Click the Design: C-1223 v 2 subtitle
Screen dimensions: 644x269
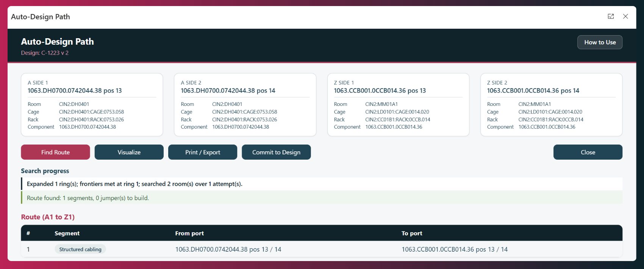tap(45, 53)
